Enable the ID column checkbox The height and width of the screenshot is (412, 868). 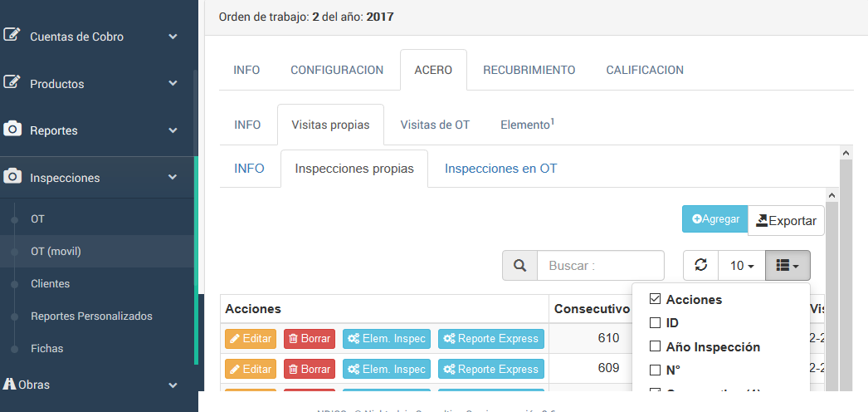pos(655,322)
